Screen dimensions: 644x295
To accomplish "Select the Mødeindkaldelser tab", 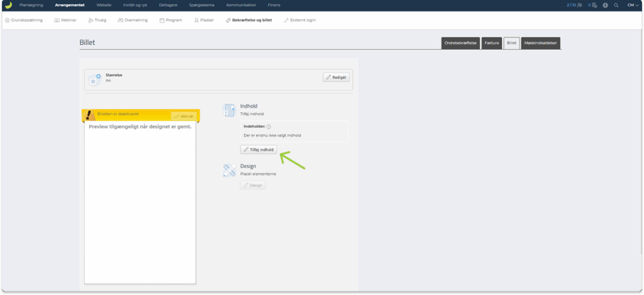I will [540, 43].
